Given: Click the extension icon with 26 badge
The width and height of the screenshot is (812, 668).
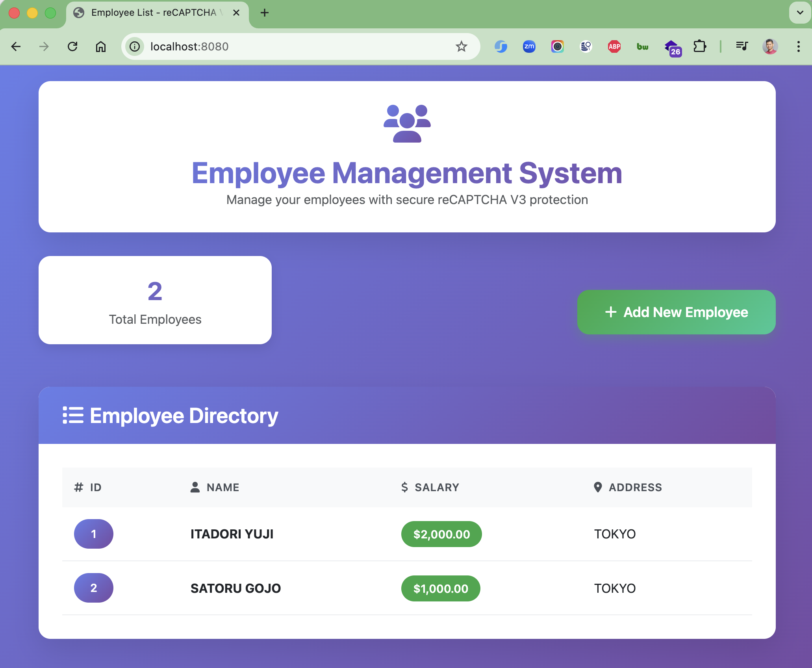Looking at the screenshot, I should click(672, 47).
